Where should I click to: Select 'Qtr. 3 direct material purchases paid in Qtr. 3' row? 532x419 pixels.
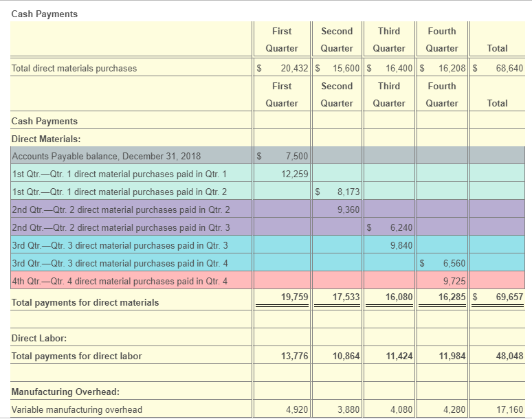point(267,245)
